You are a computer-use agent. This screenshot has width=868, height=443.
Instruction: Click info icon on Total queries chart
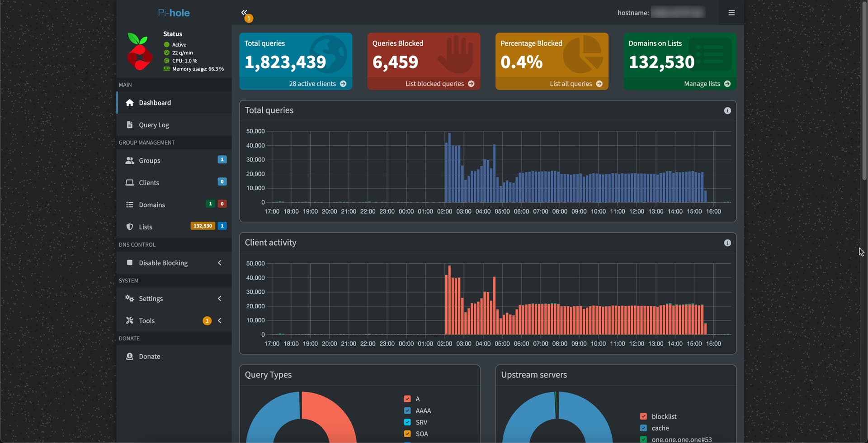(x=727, y=110)
